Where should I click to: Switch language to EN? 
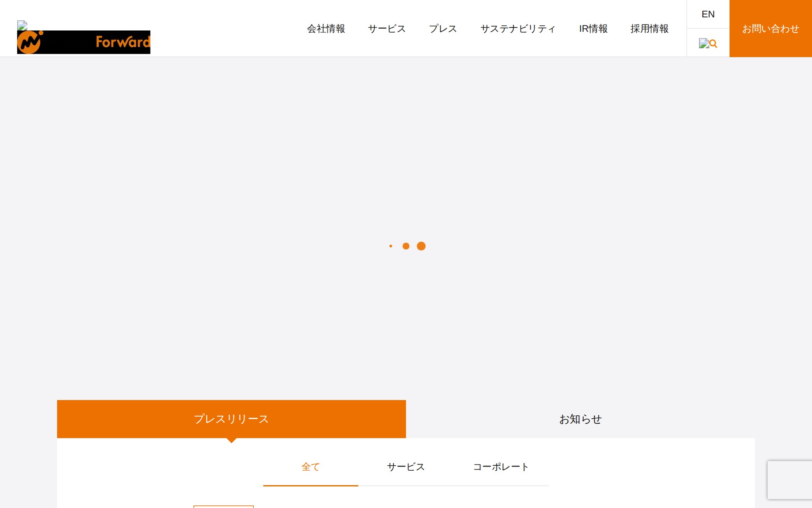point(708,14)
